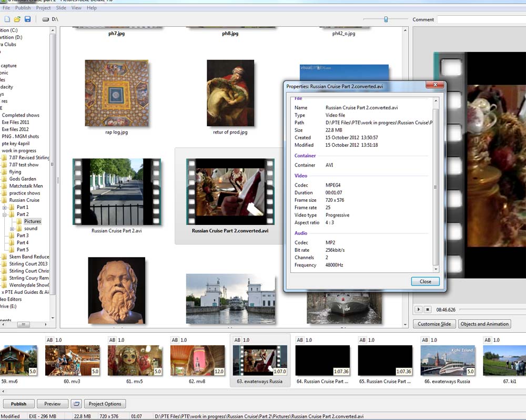This screenshot has width=526, height=420.
Task: Click the AB transition icon on slide 63
Action: tap(238, 340)
